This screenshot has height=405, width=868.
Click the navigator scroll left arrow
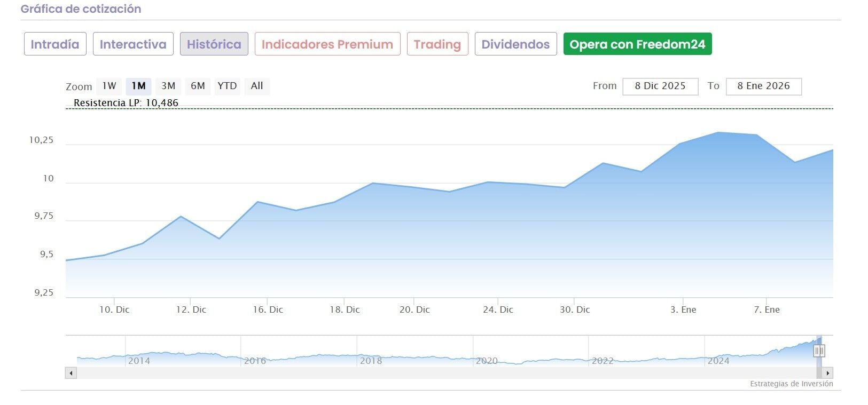pos(71,373)
